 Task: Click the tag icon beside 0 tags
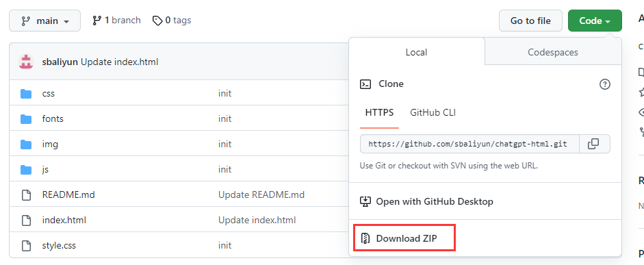(x=157, y=21)
